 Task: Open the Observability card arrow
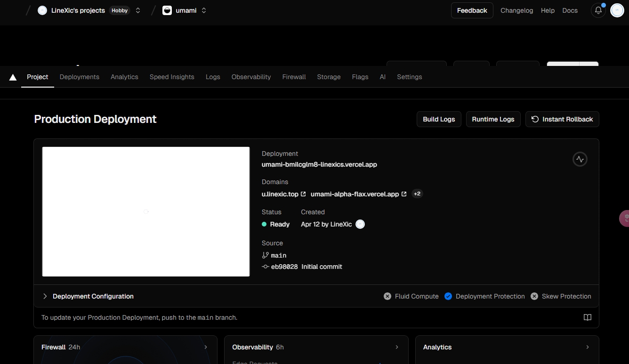397,347
